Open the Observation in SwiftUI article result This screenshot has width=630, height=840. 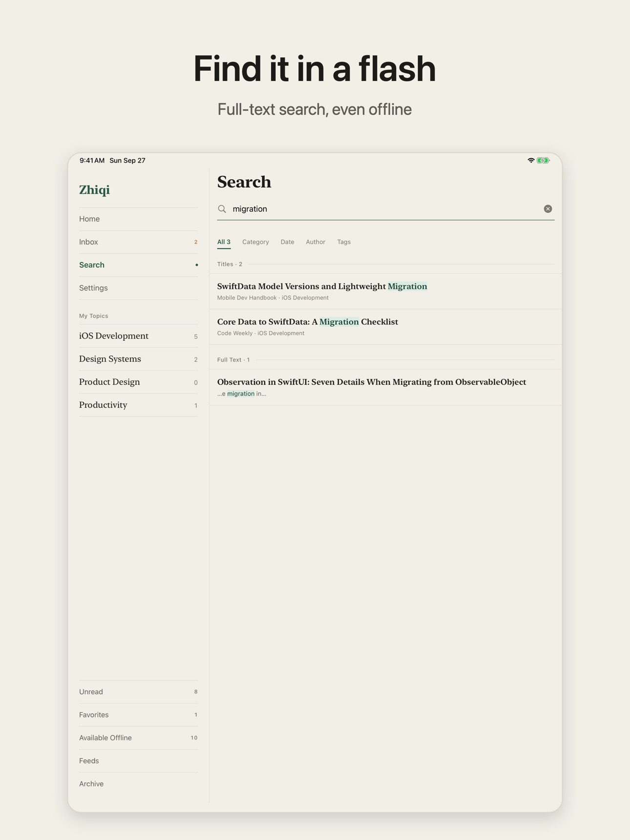click(386, 387)
